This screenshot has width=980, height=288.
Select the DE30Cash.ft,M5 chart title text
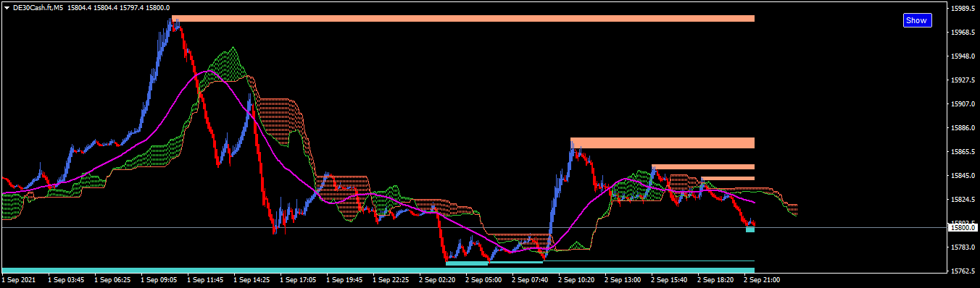(x=38, y=8)
